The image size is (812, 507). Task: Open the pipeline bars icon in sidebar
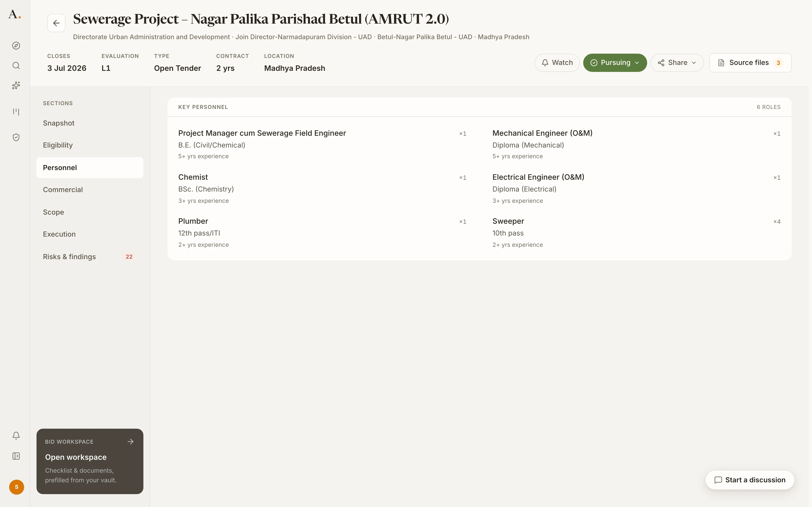click(x=16, y=112)
